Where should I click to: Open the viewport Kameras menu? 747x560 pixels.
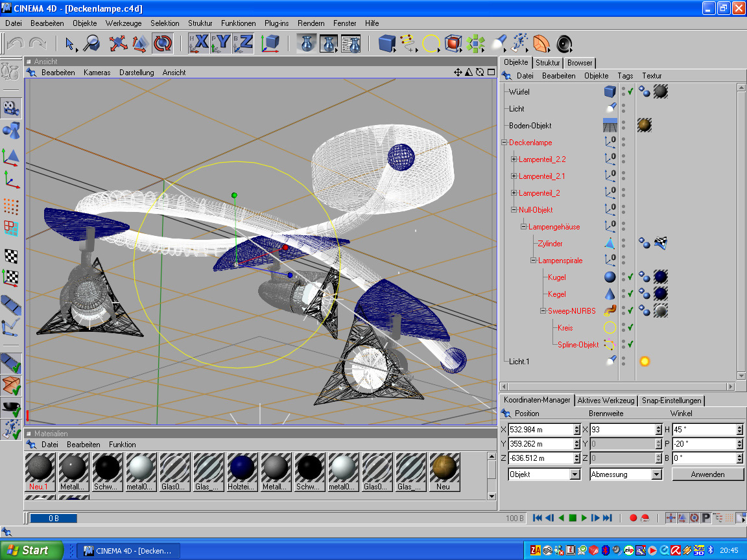[x=97, y=73]
